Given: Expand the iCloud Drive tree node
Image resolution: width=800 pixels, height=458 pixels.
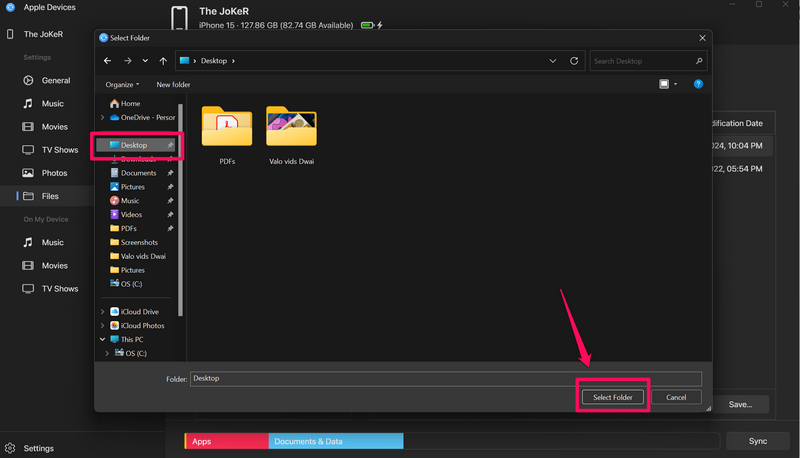Looking at the screenshot, I should (x=103, y=312).
